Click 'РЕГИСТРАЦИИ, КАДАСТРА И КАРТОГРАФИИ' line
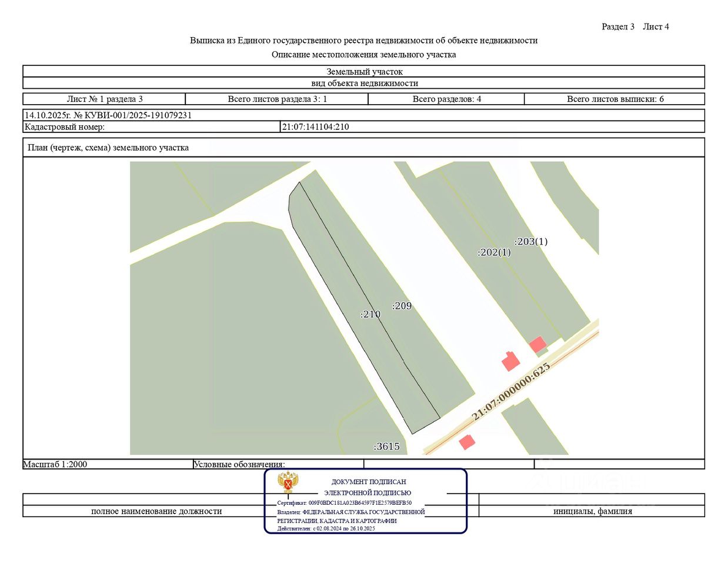728x563 pixels. point(337,521)
